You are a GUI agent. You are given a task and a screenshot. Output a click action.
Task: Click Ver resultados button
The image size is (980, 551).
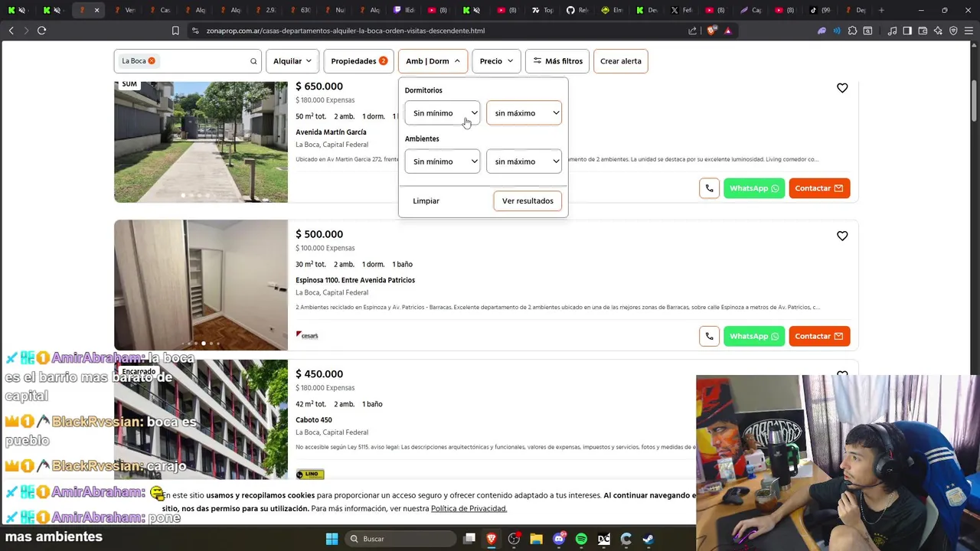(528, 201)
